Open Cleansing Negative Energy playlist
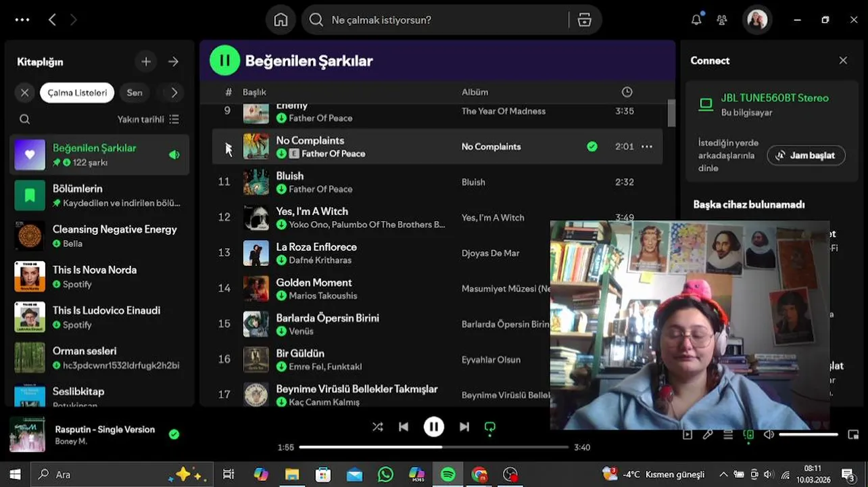 click(x=100, y=236)
